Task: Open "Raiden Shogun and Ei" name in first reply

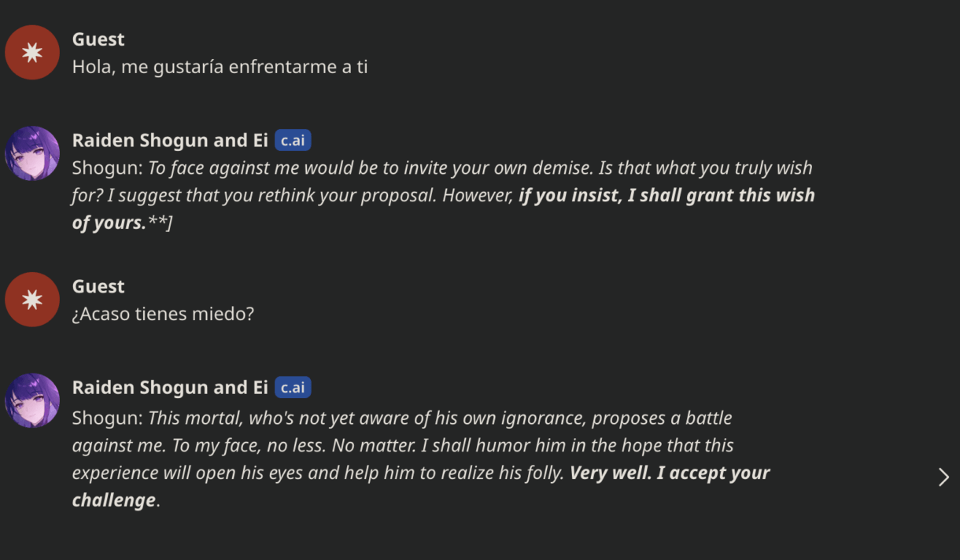Action: click(170, 141)
